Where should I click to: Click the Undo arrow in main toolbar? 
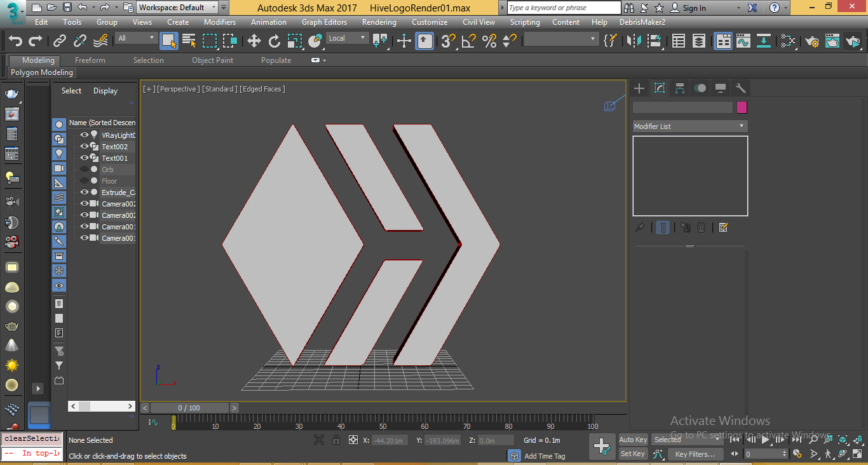point(15,41)
